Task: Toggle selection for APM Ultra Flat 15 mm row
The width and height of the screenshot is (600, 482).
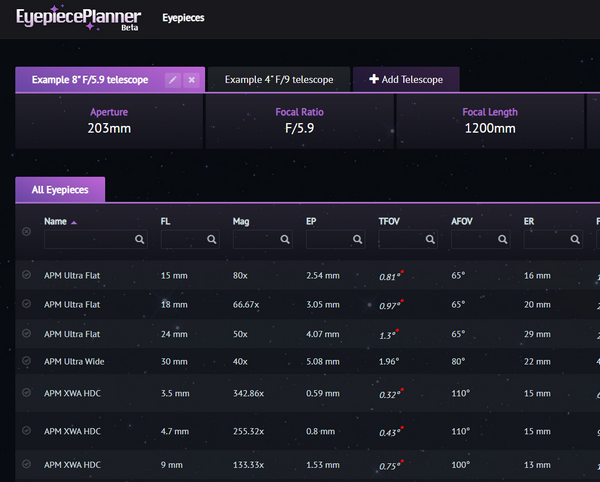Action: (x=26, y=275)
